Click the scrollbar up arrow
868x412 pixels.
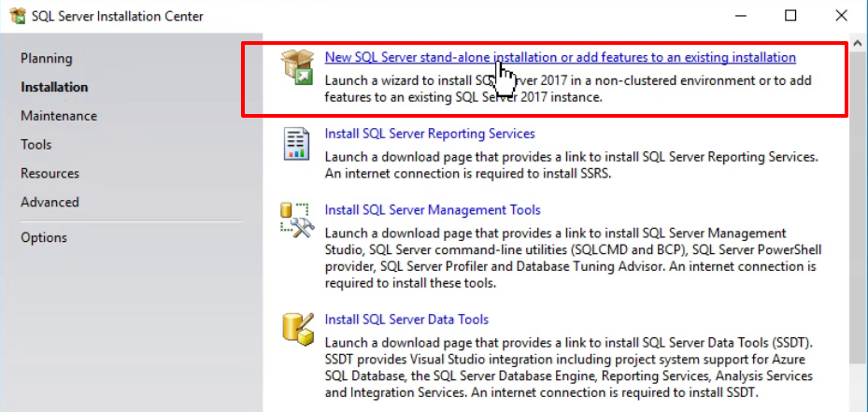point(859,43)
